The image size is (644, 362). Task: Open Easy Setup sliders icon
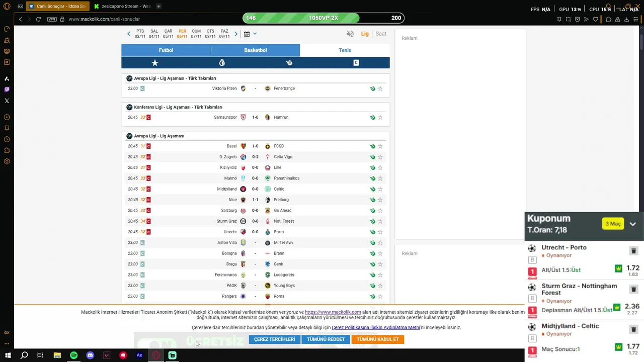pos(635,19)
